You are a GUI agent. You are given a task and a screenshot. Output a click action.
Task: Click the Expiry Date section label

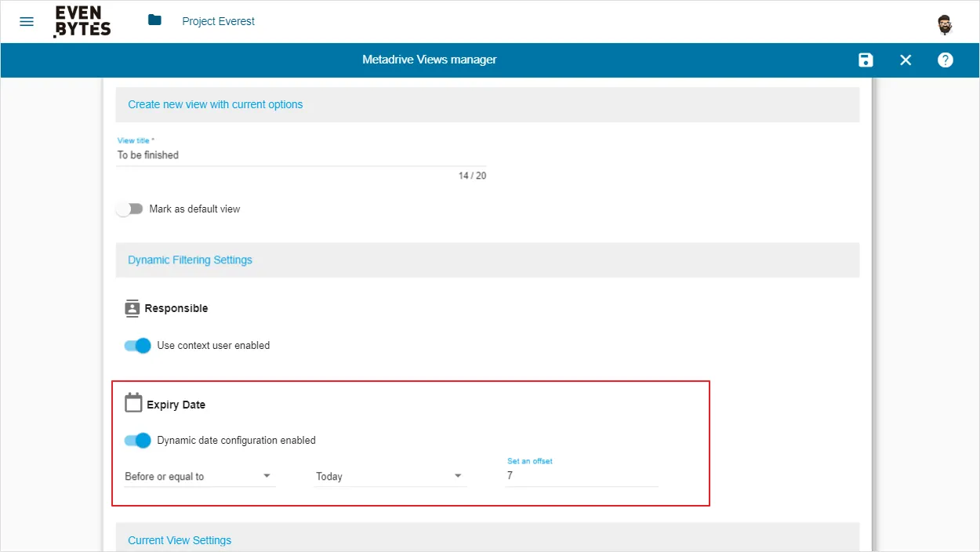pos(176,405)
